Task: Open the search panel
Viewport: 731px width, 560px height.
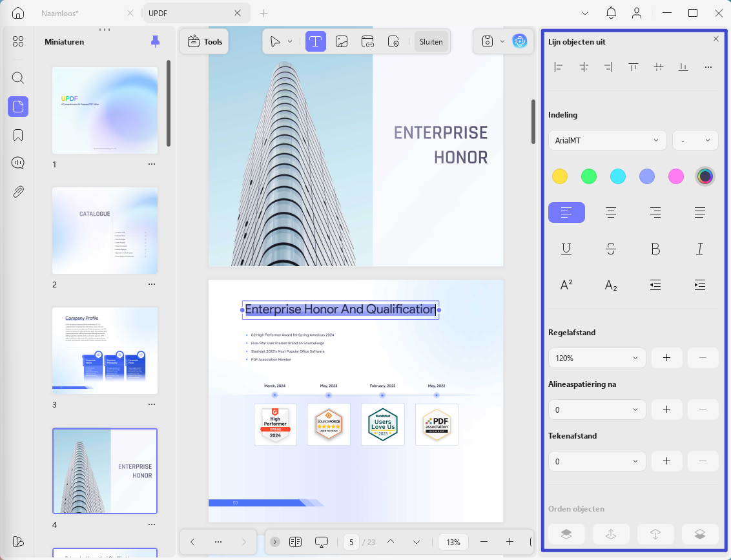Action: (18, 78)
